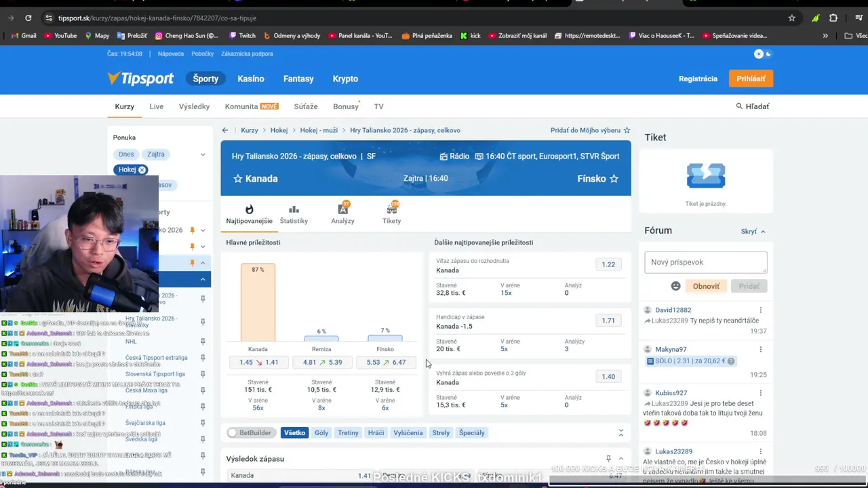This screenshot has width=868, height=488.
Task: Switch to the Športy section
Action: point(205,79)
